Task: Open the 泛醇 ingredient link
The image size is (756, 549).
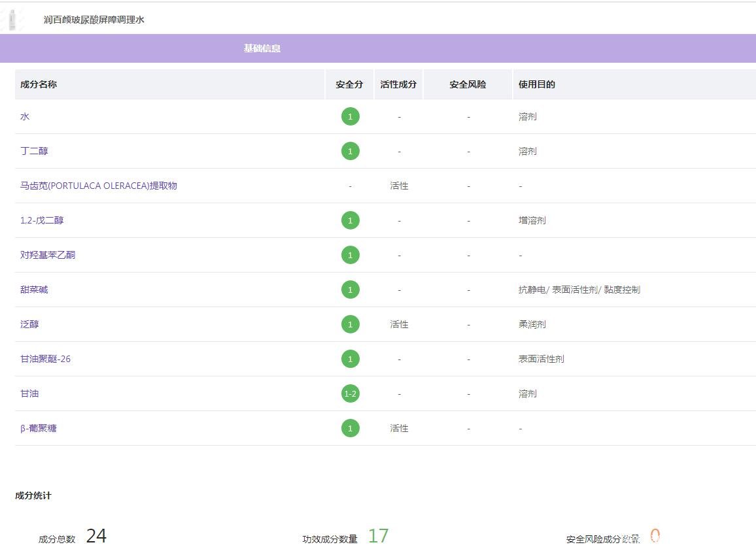Action: 29,324
